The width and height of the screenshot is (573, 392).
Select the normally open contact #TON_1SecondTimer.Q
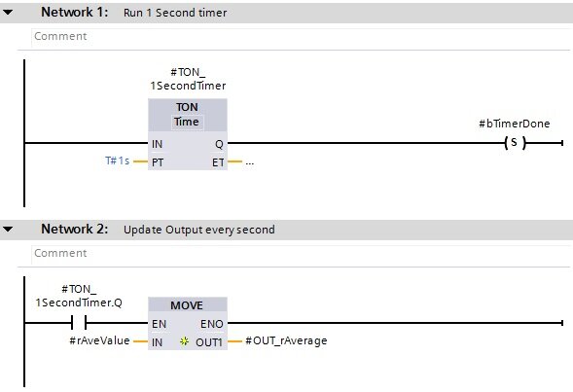(x=79, y=323)
